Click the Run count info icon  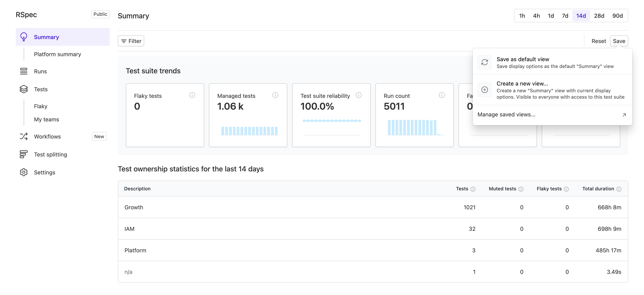click(441, 95)
